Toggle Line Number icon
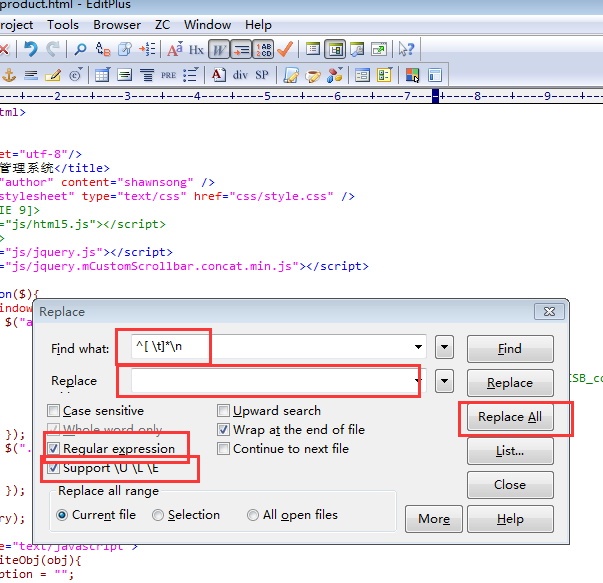The image size is (603, 583). tap(263, 49)
